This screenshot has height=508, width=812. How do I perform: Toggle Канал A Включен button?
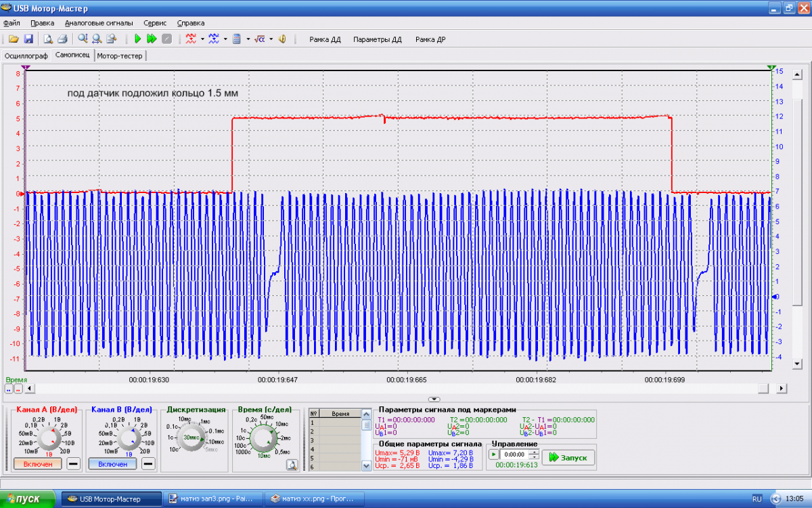[38, 464]
